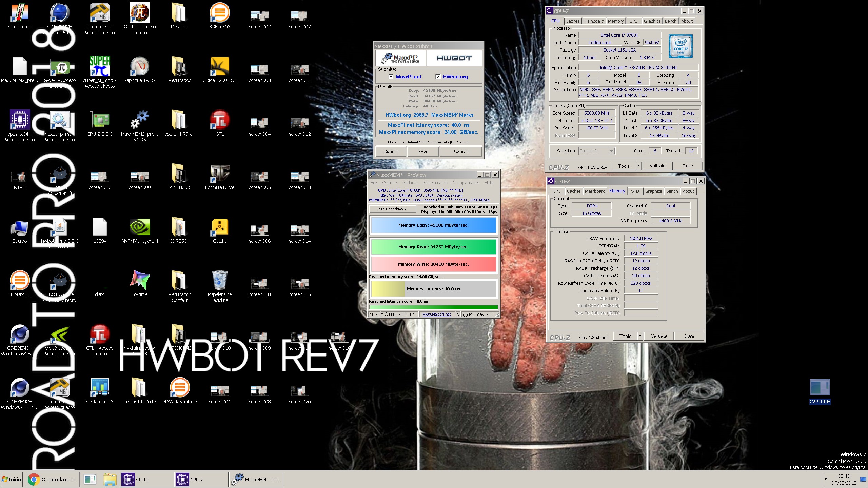Open Tools dropdown arrow in CPU-Z CPU window
868x488 pixels.
click(x=638, y=166)
